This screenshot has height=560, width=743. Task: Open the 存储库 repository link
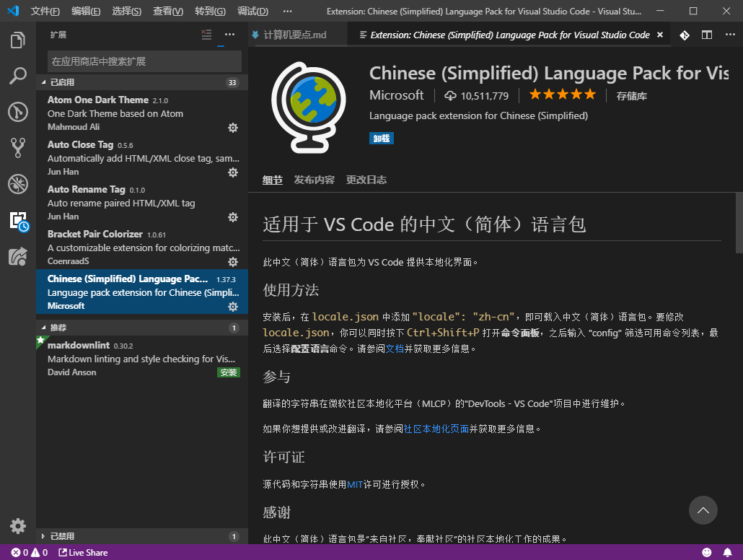(631, 96)
